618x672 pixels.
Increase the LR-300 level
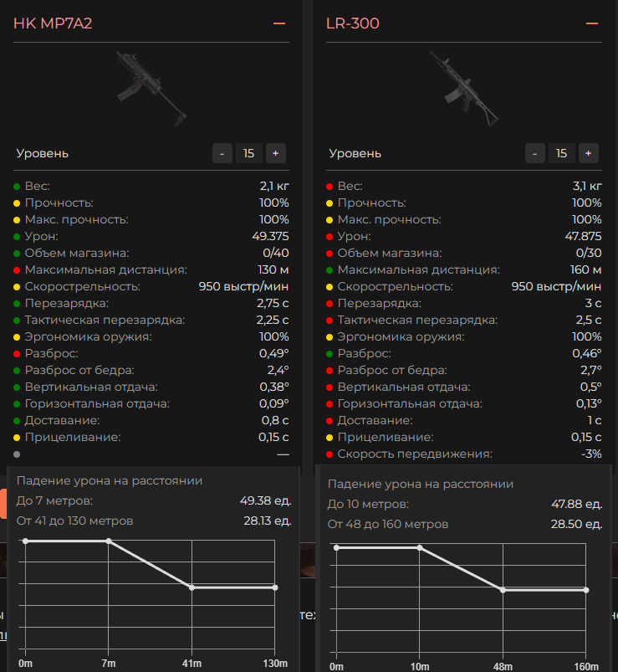[x=589, y=153]
